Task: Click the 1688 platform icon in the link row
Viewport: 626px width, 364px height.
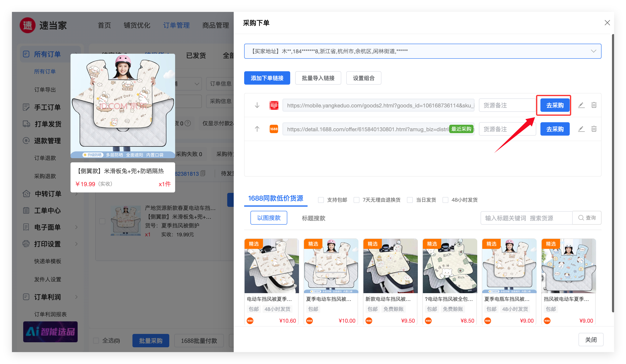Action: (x=274, y=129)
